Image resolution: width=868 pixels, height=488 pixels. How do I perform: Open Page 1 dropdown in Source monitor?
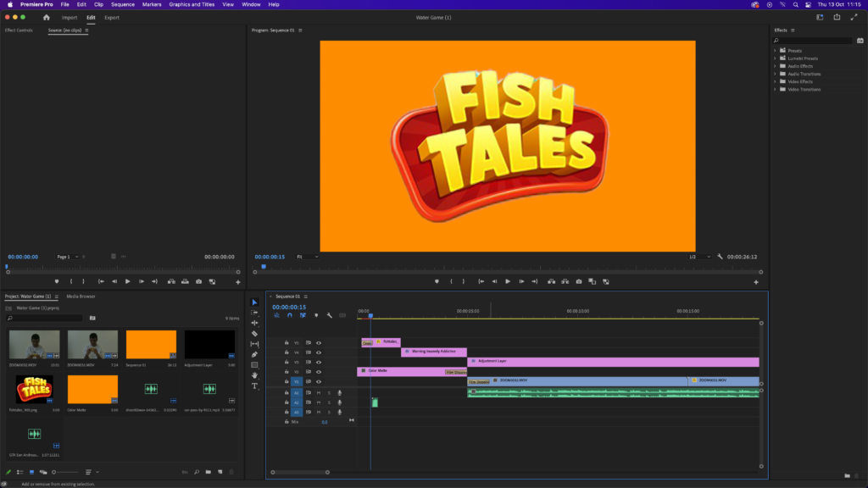68,257
